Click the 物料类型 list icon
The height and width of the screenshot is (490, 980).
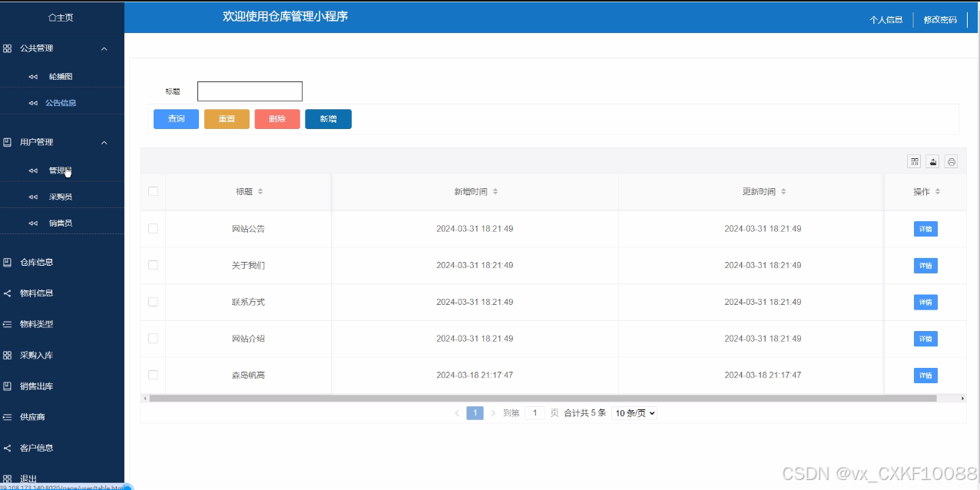[x=7, y=324]
